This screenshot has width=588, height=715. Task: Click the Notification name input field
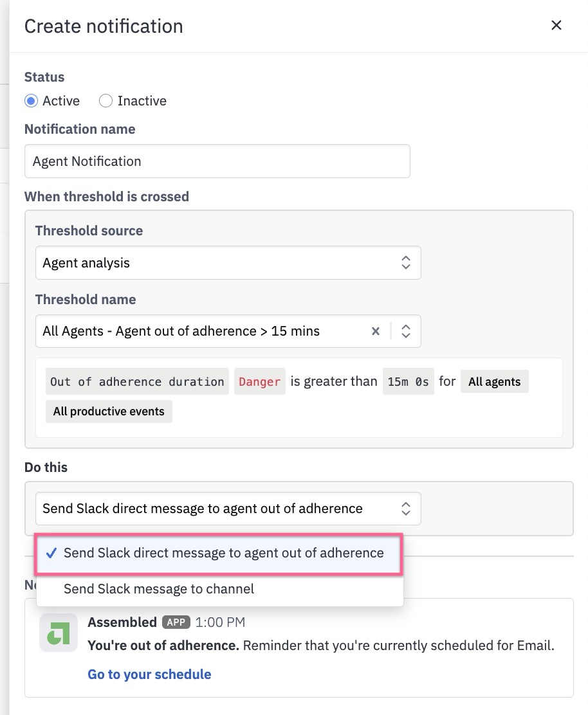217,161
